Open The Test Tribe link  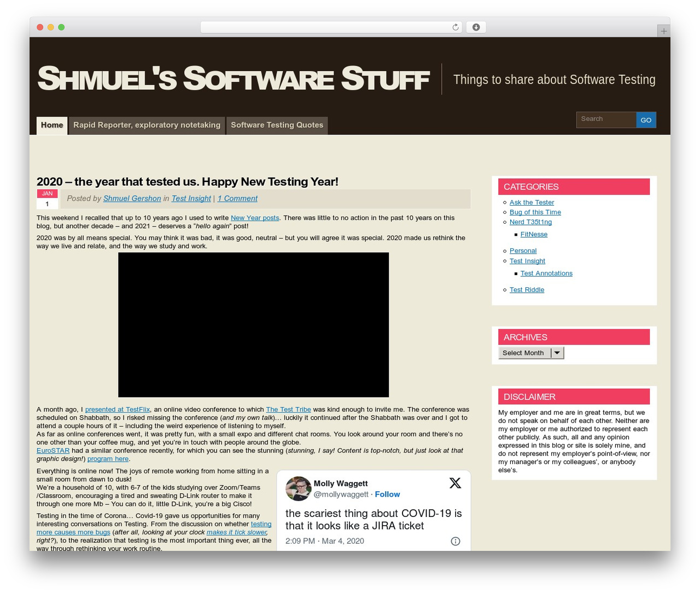coord(288,409)
